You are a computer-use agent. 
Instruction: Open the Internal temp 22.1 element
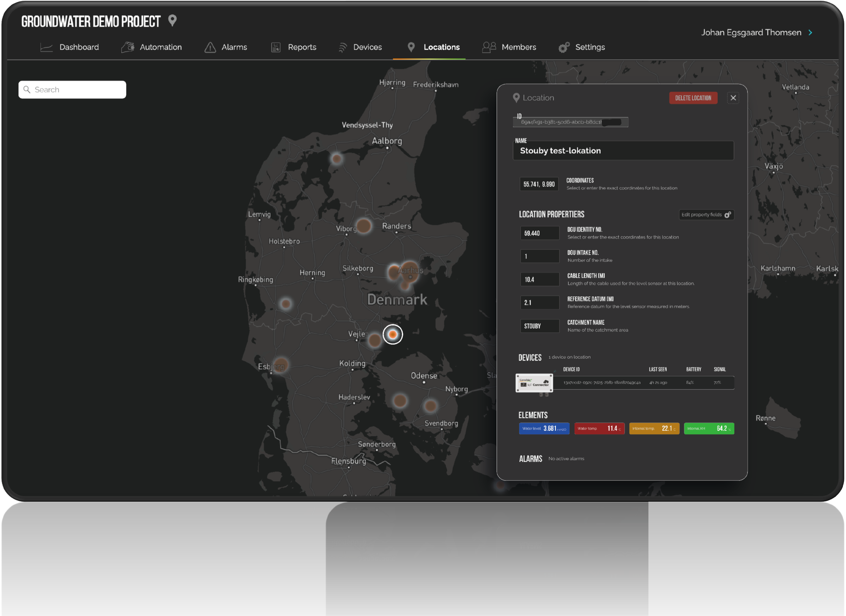[x=654, y=429]
